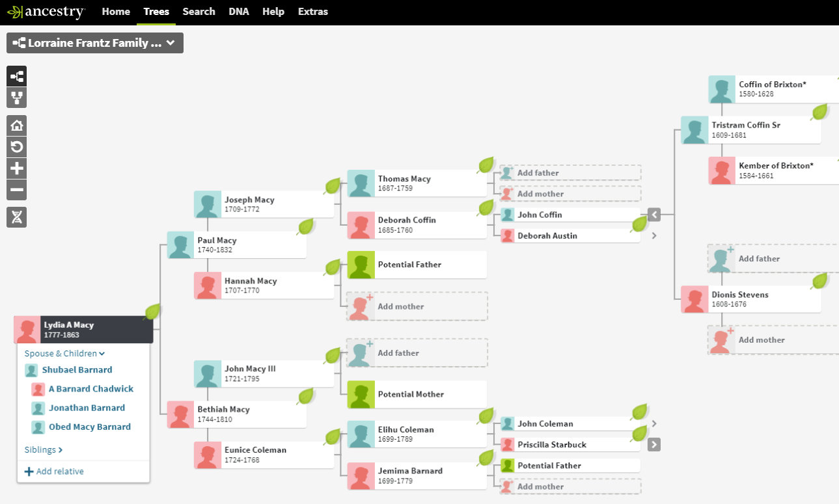Zoom in with the plus icon
This screenshot has height=504, width=839.
click(17, 168)
